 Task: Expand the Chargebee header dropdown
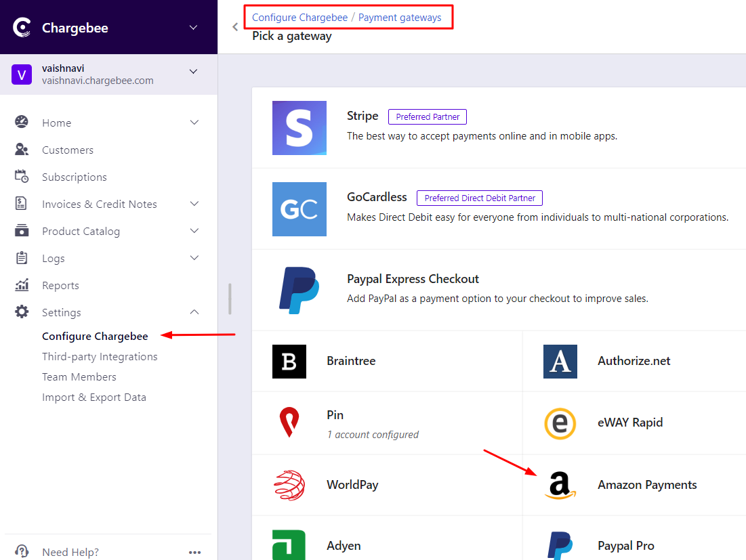click(194, 28)
